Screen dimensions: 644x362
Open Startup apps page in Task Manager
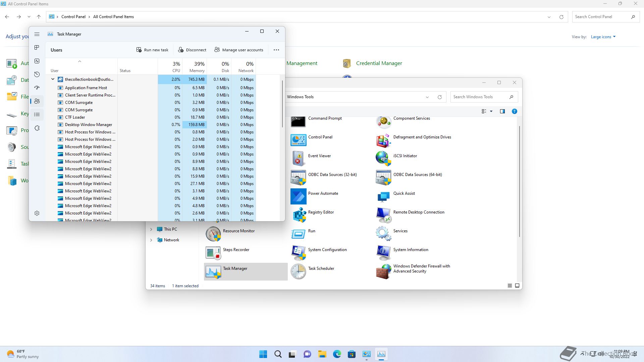(37, 88)
